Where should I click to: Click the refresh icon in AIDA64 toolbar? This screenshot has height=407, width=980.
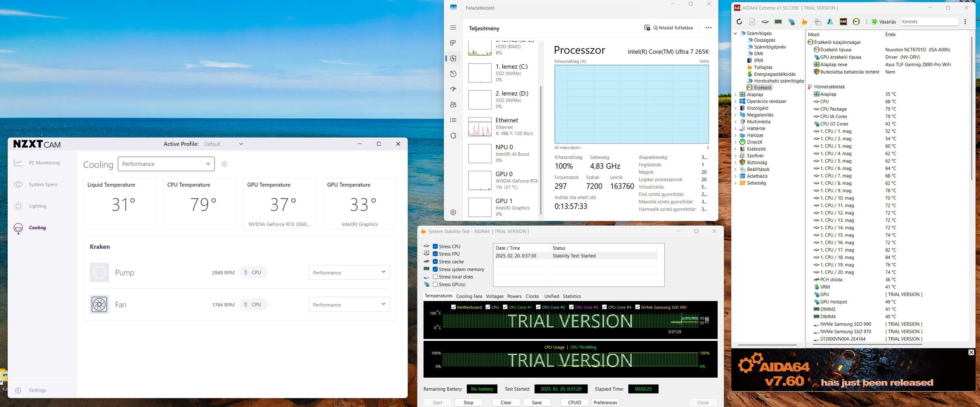tap(739, 22)
